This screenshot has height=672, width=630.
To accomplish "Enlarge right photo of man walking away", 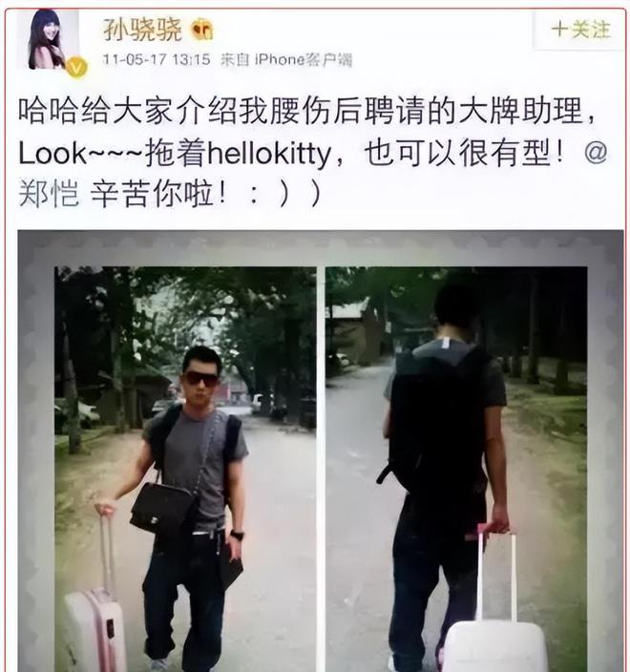I will pyautogui.click(x=456, y=469).
